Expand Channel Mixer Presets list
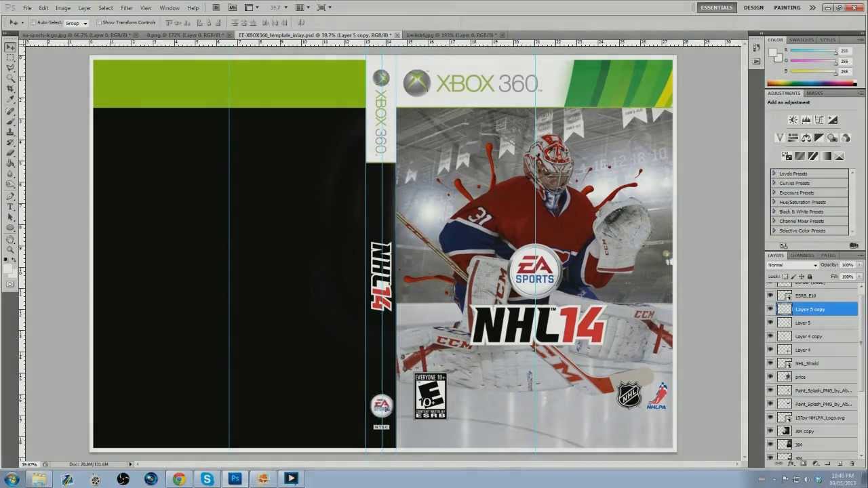Screen dimensions: 868x488 774,221
